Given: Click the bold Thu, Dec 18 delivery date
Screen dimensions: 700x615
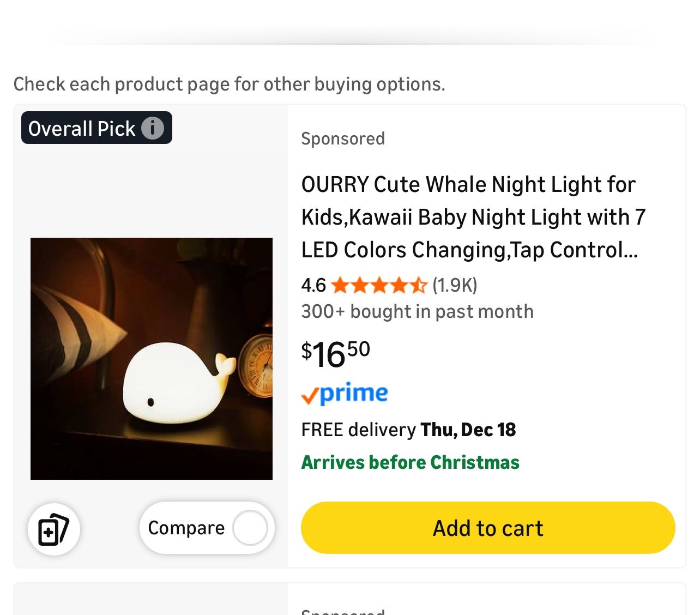Looking at the screenshot, I should pyautogui.click(x=468, y=430).
